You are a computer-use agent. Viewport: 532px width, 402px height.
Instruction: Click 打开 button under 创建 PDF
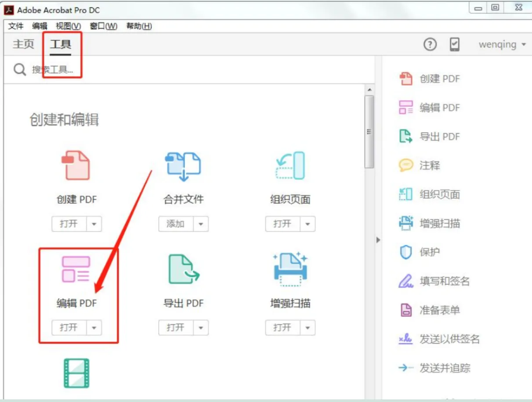click(x=69, y=224)
